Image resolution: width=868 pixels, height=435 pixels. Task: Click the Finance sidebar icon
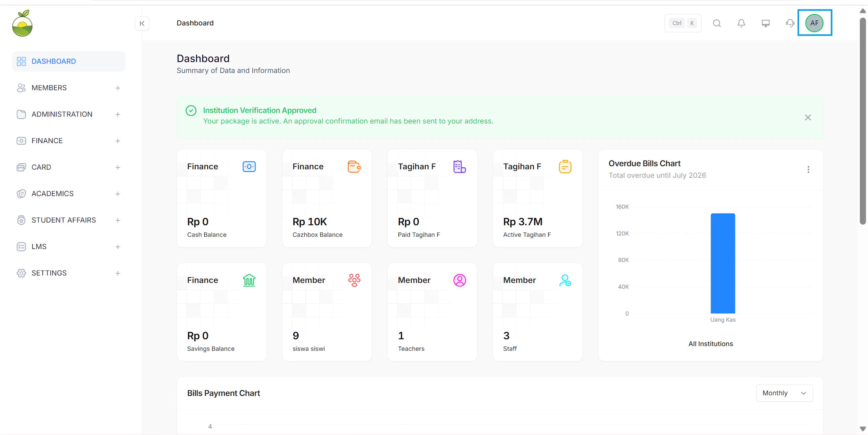[21, 141]
